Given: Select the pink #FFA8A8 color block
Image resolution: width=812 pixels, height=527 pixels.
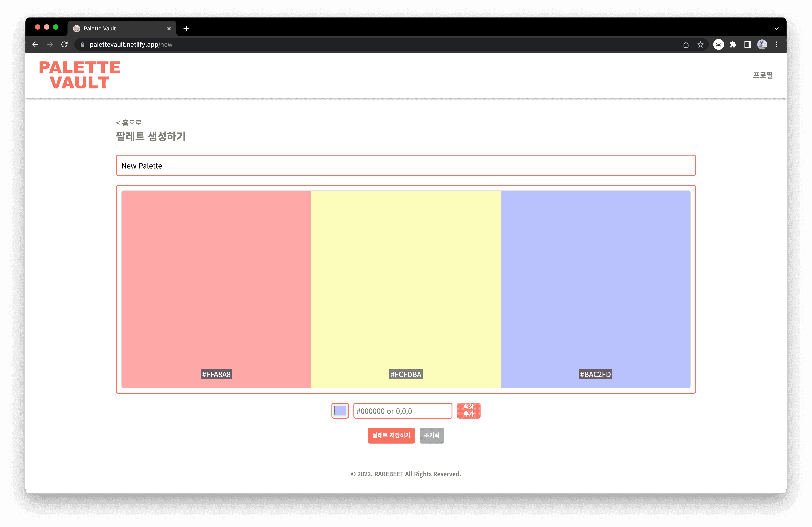Looking at the screenshot, I should click(x=216, y=289).
